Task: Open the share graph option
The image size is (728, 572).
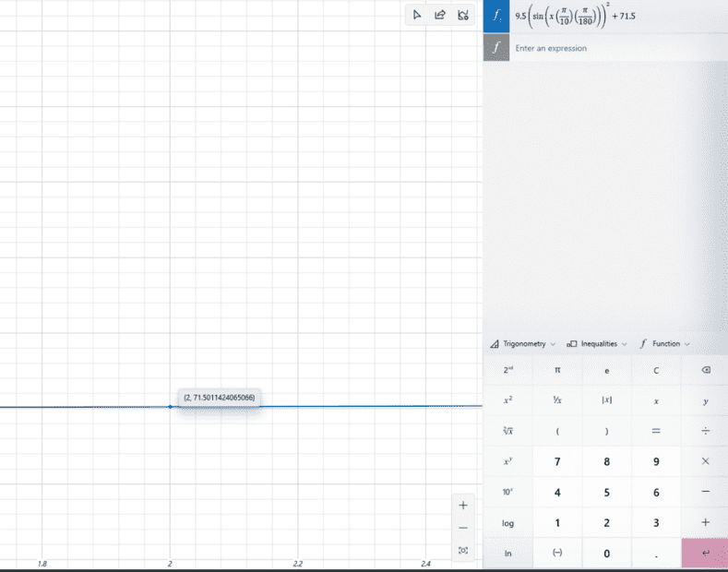Action: [440, 16]
